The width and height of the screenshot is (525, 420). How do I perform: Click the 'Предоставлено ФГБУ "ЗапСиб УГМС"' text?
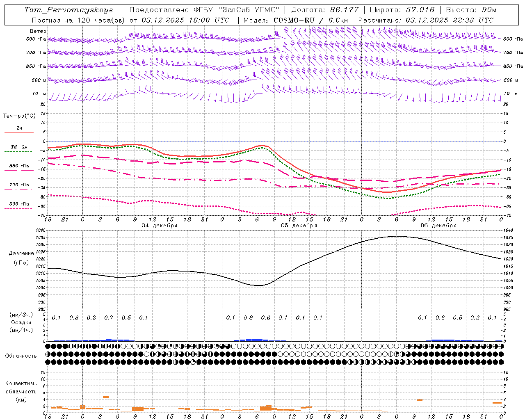tap(204, 10)
